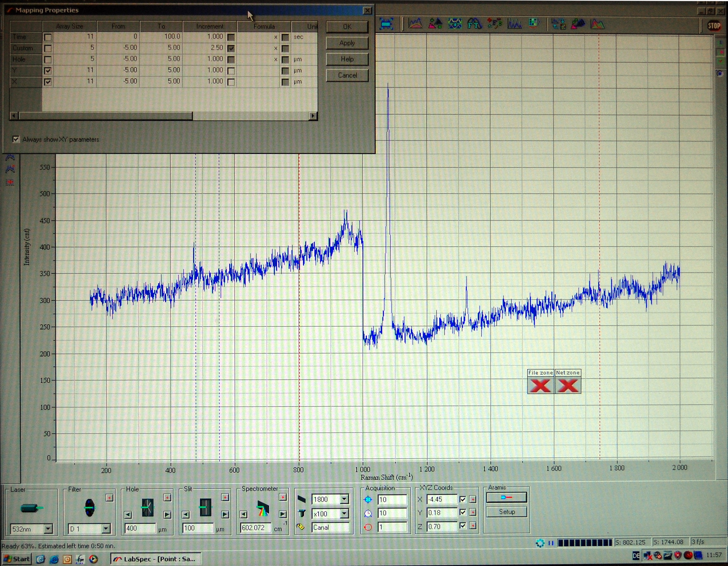The height and width of the screenshot is (566, 728).
Task: Open the D 1 filter dropdown
Action: [106, 529]
